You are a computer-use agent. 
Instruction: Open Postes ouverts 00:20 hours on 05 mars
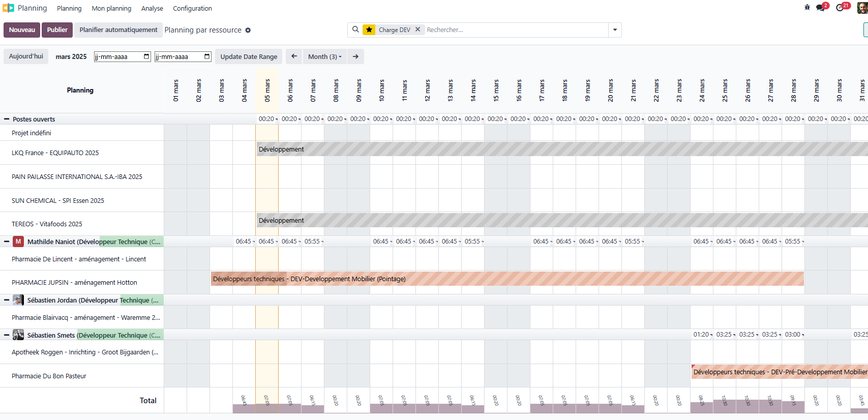[267, 119]
